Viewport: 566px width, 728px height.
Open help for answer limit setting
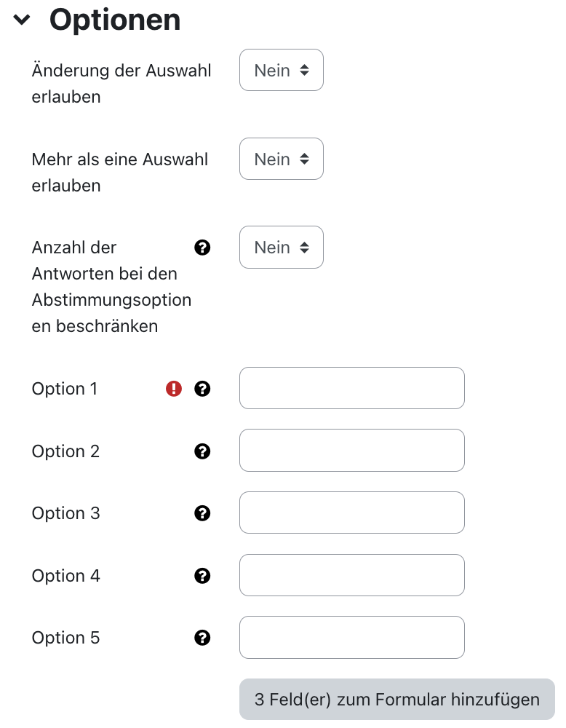(202, 248)
